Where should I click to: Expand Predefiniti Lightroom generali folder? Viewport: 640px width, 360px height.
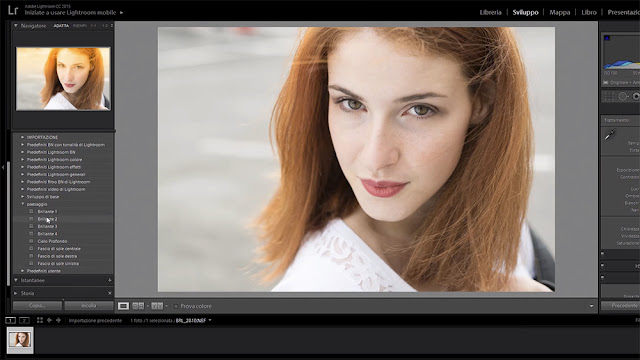pos(22,174)
